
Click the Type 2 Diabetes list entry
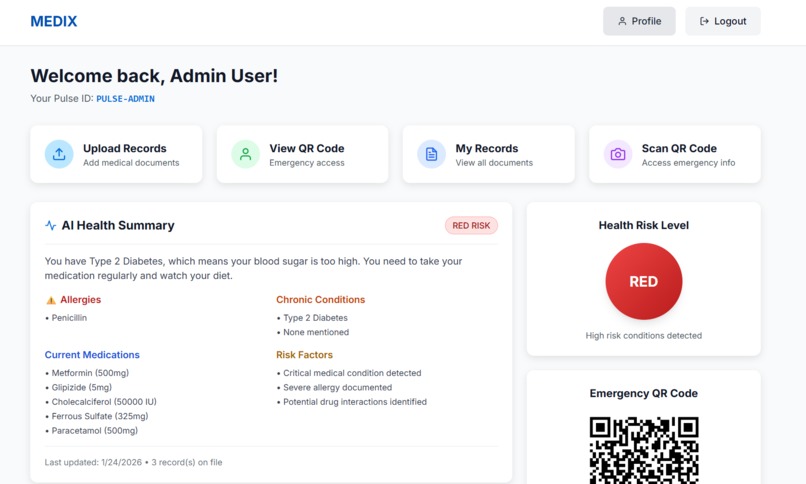click(315, 318)
